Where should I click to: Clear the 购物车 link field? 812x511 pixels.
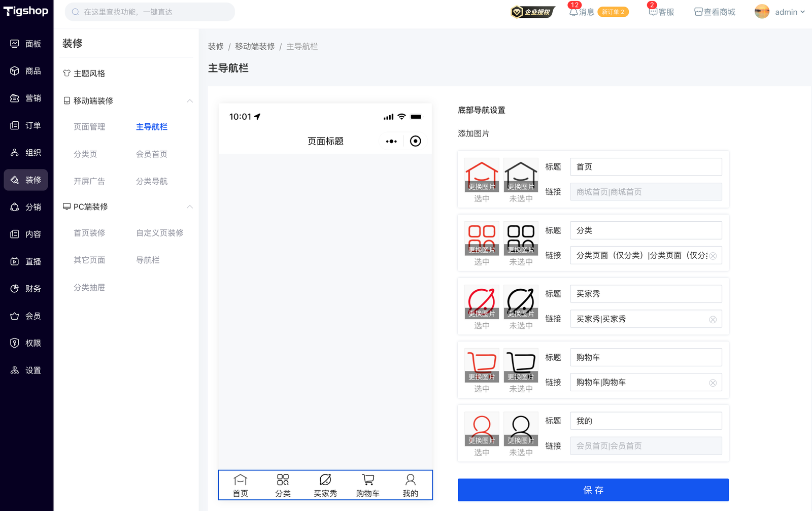(713, 383)
